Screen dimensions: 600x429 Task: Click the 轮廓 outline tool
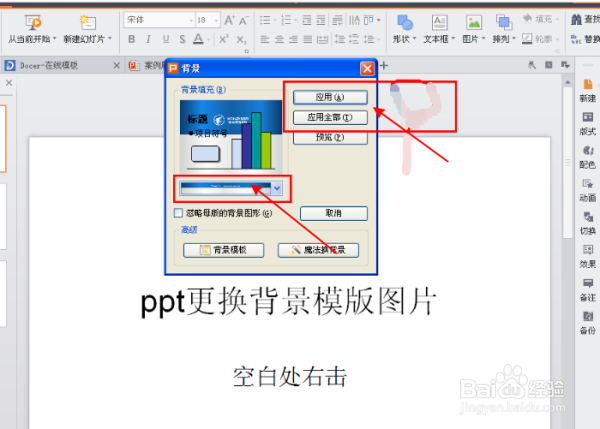(x=540, y=39)
